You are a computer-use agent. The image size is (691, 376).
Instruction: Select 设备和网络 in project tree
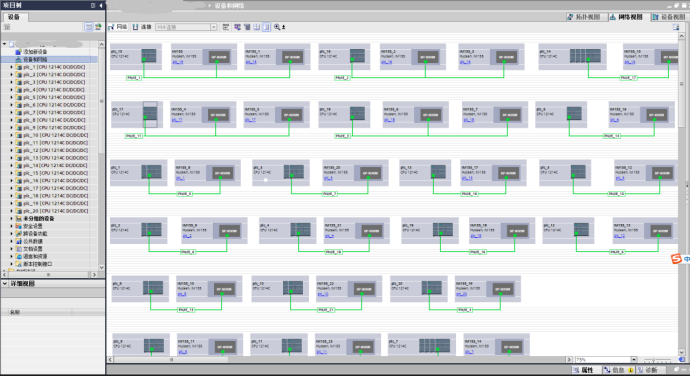click(35, 59)
